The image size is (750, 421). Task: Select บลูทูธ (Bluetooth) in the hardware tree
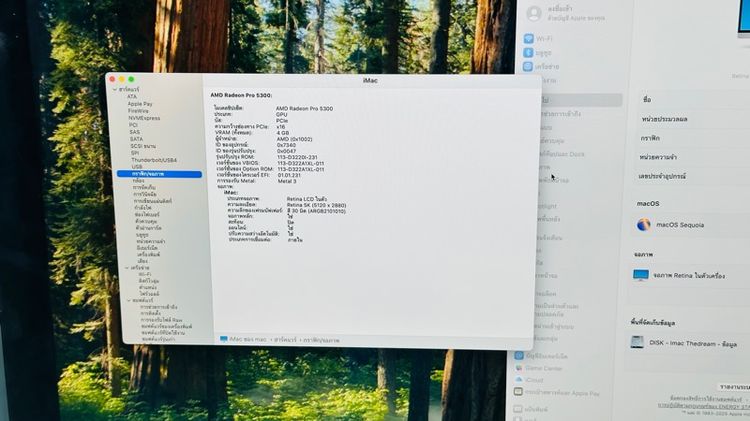pyautogui.click(x=143, y=235)
